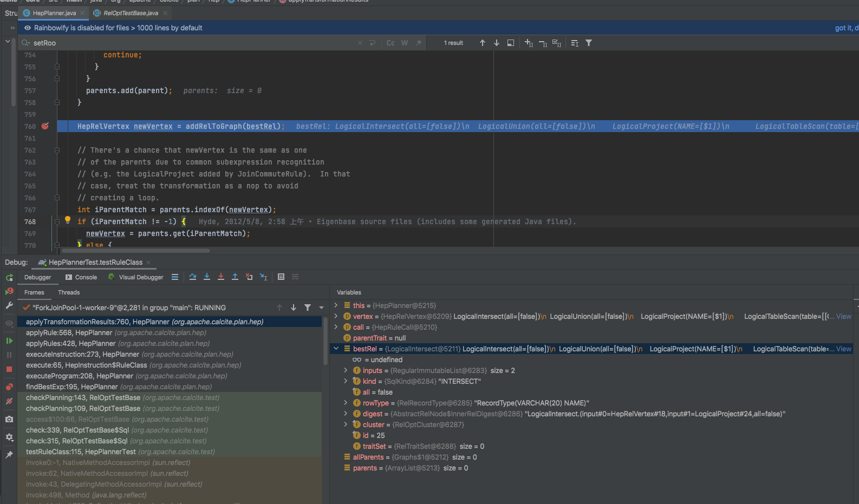
Task: Open the Console tab
Action: click(x=81, y=277)
